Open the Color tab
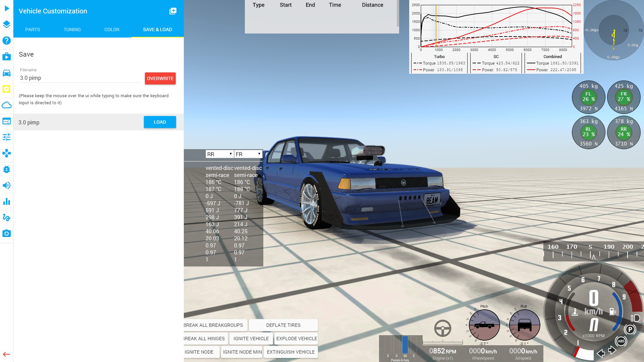 pyautogui.click(x=112, y=29)
